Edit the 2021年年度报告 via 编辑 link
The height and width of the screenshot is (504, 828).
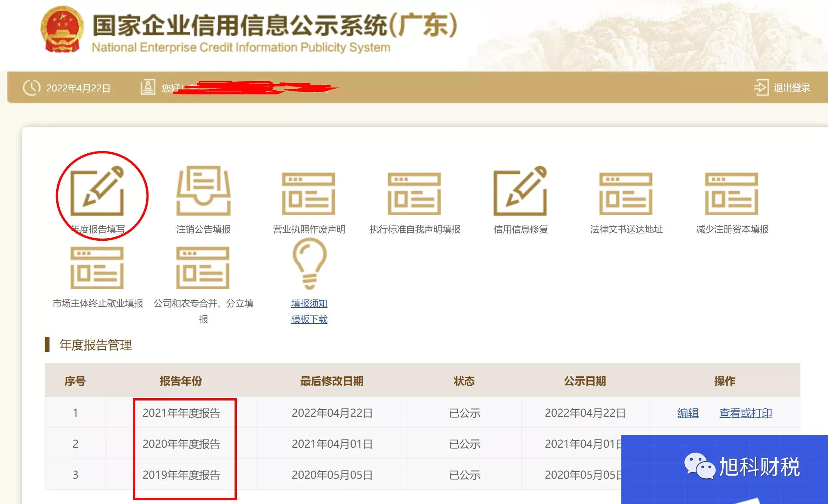[x=687, y=413]
